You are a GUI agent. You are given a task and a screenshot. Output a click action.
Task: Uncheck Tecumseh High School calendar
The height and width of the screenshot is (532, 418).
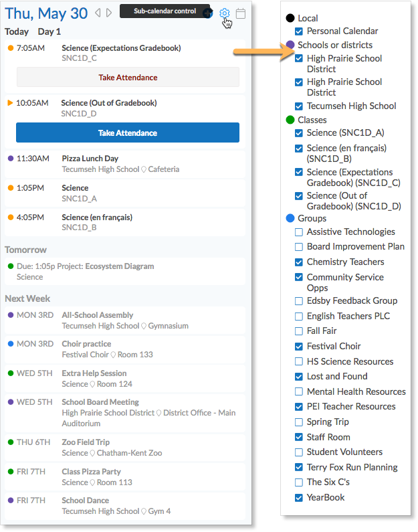(x=299, y=106)
